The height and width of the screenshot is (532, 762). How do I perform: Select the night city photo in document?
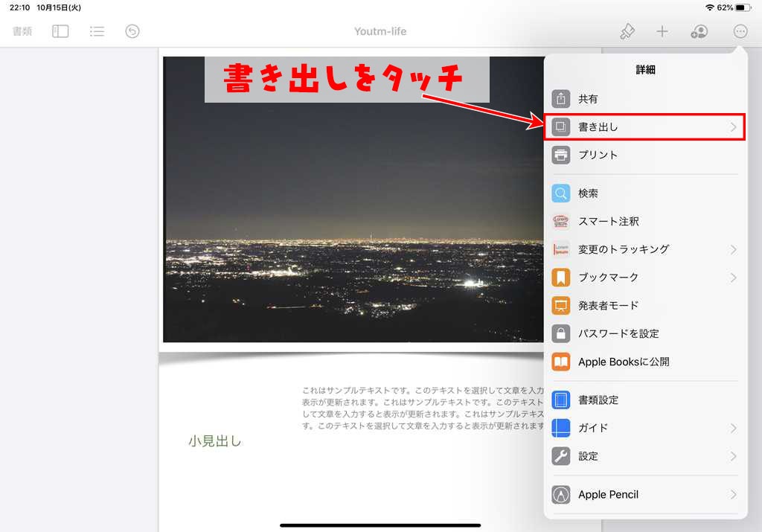353,199
